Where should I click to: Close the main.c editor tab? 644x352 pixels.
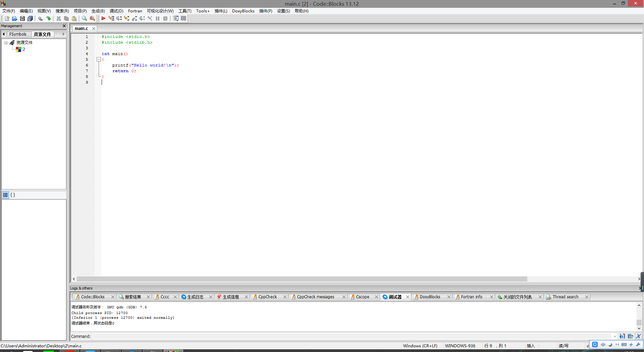point(94,29)
